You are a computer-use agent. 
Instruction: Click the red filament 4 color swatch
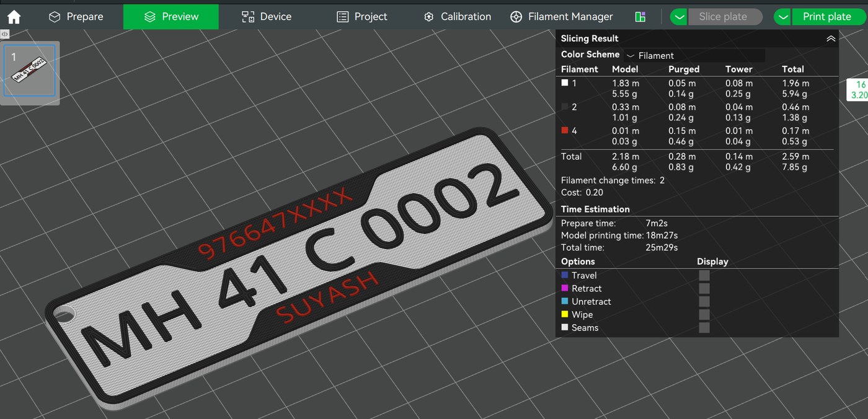[x=565, y=130]
